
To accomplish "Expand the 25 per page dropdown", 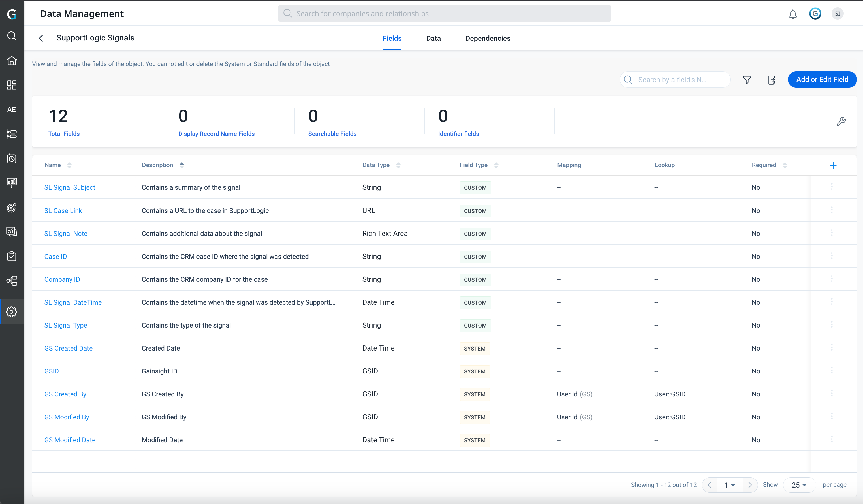I will pos(799,485).
